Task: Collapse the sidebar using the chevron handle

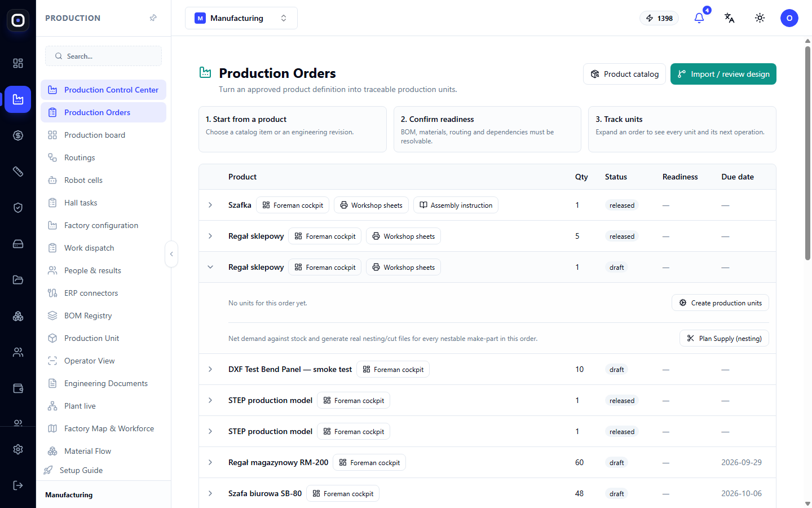Action: coord(171,254)
